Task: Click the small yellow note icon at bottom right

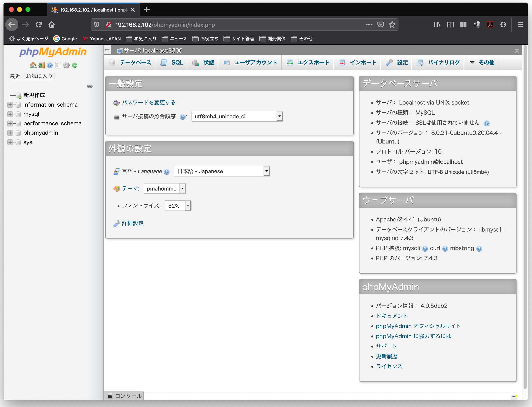Action: 514,397
